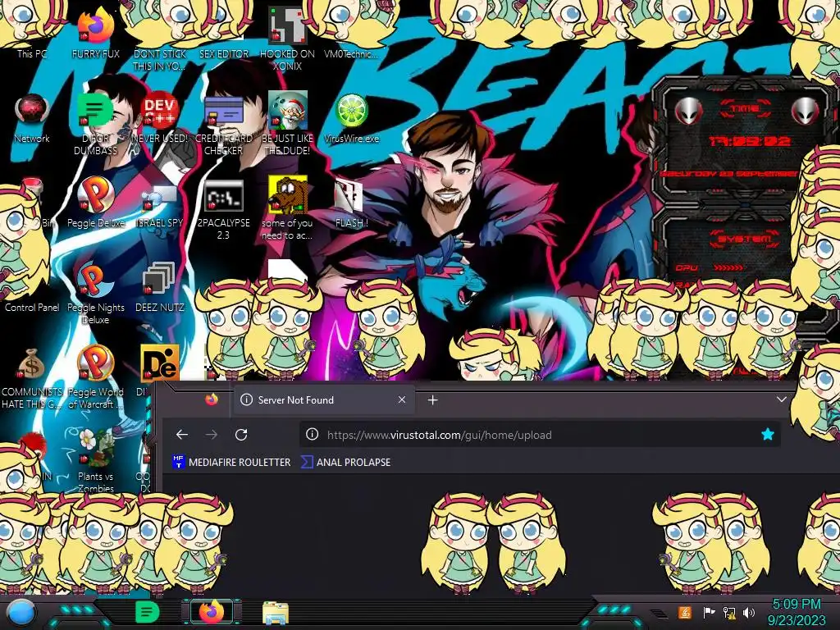The width and height of the screenshot is (840, 630).
Task: Open the green document app on taskbar
Action: click(147, 612)
